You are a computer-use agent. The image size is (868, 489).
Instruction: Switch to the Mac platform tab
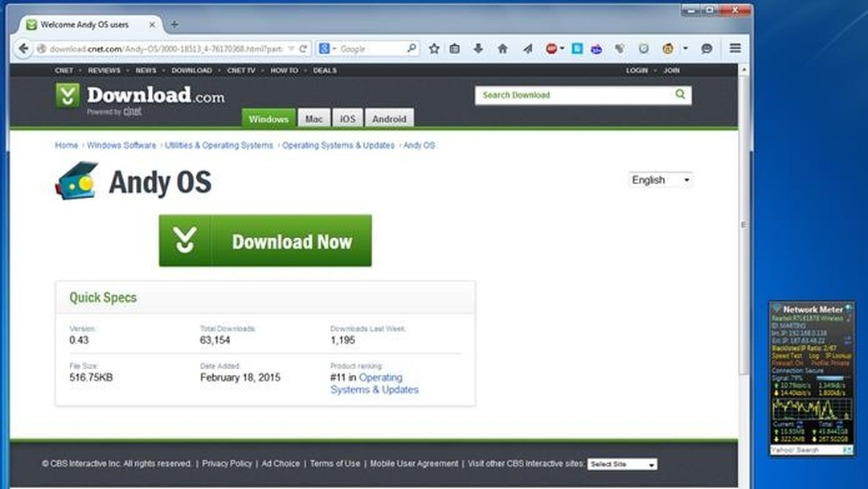[313, 119]
